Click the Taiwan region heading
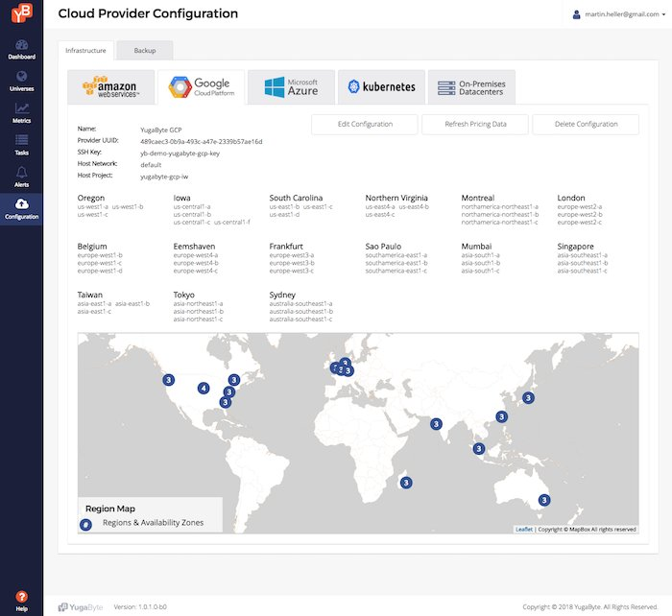 pos(89,295)
